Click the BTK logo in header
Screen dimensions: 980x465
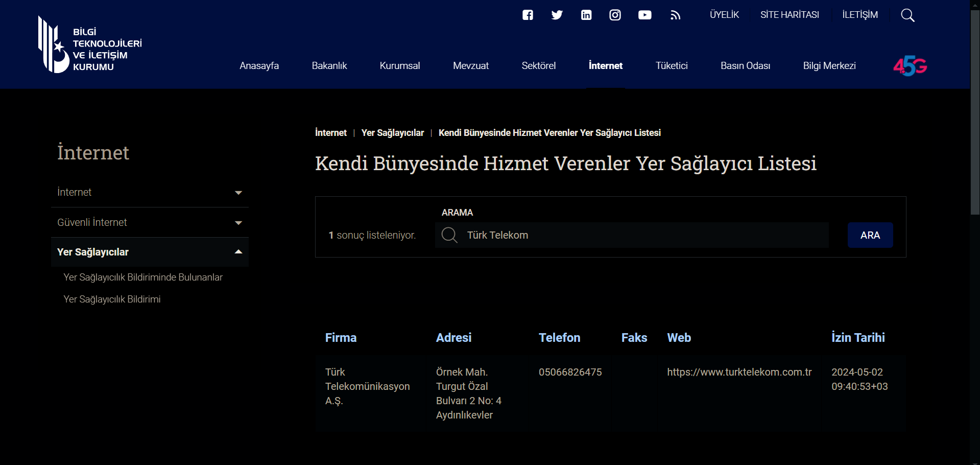pos(90,44)
